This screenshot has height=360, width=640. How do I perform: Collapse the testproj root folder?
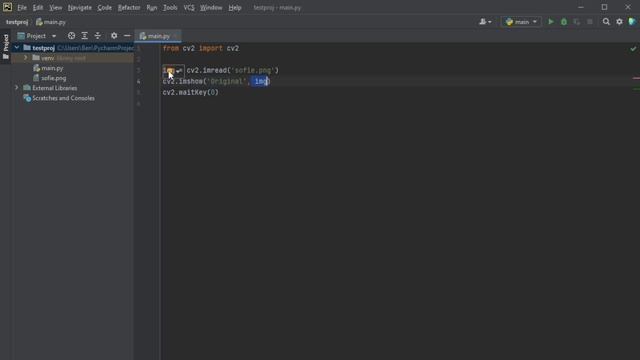coord(17,48)
